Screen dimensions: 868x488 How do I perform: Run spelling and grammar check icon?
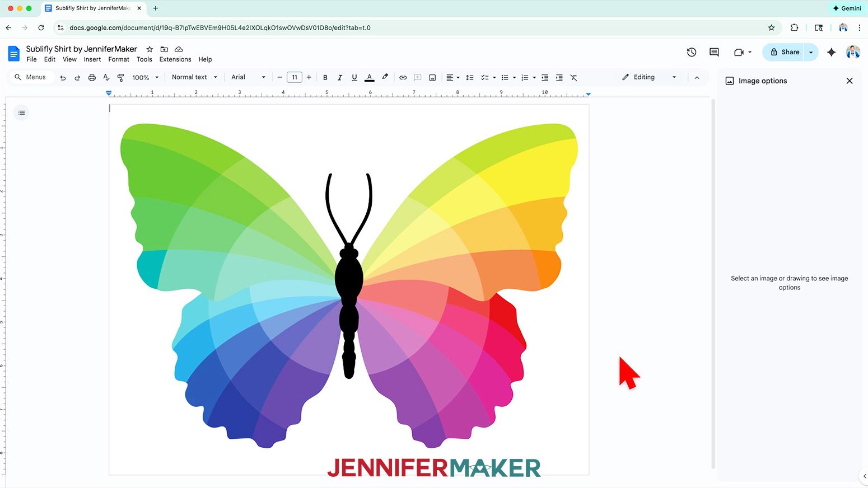(x=106, y=78)
